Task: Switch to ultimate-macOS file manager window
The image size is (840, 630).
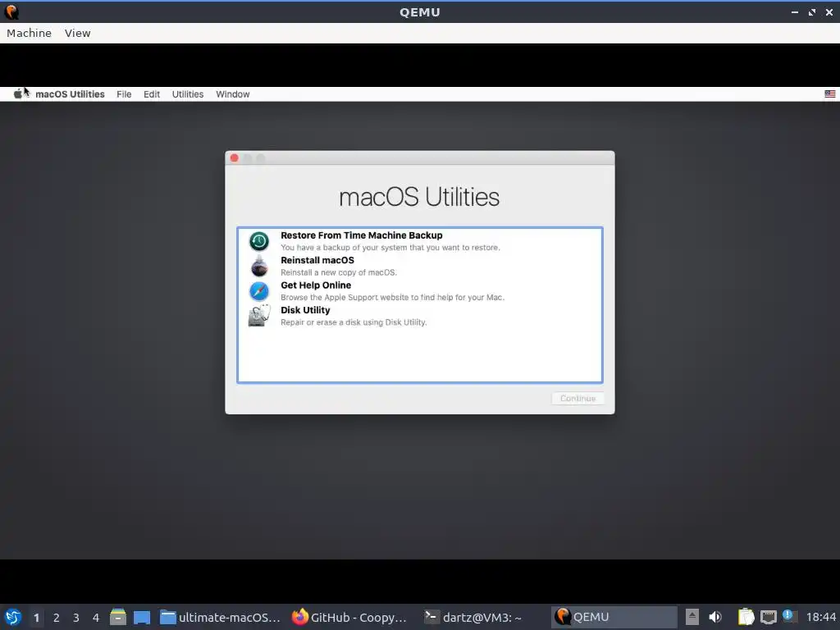Action: click(x=220, y=617)
